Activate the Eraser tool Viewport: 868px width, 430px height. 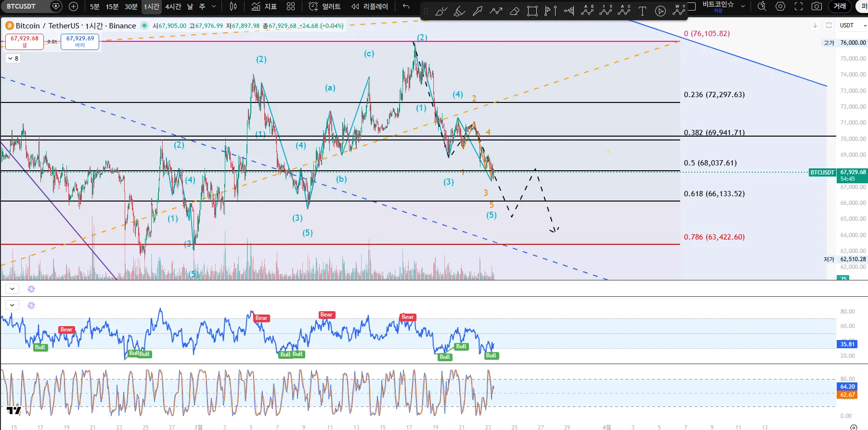tap(514, 11)
